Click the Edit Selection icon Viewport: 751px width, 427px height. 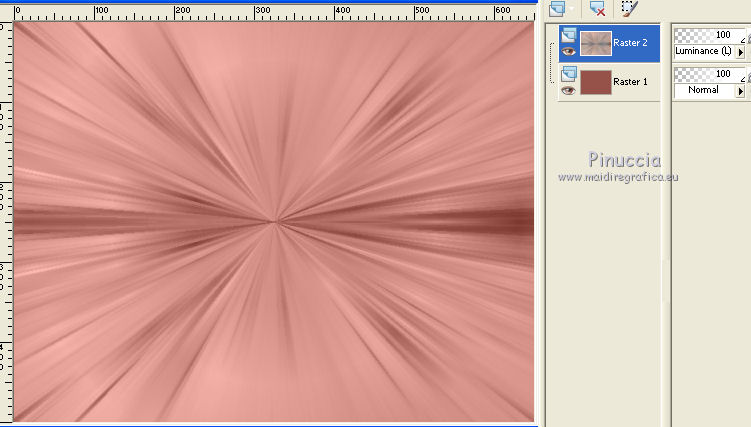tap(629, 9)
